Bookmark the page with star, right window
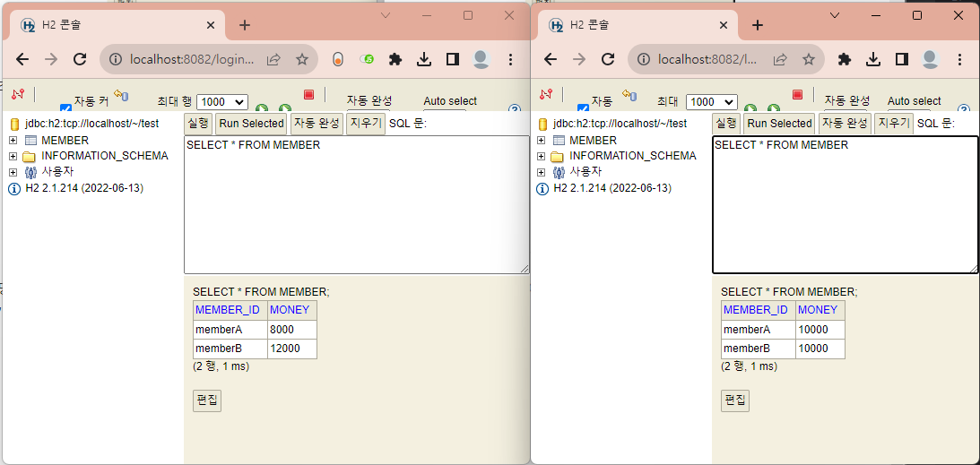 809,59
